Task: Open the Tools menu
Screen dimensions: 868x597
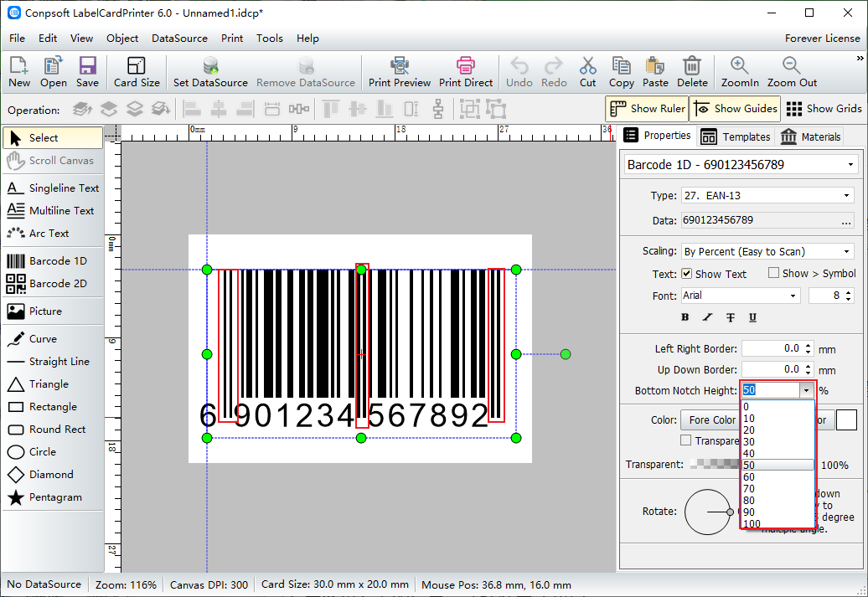Action: click(270, 39)
